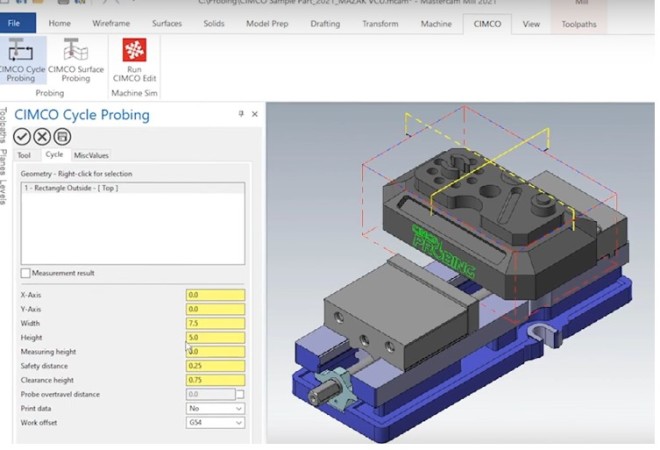Run CIMCO Edit machine simulation
The width and height of the screenshot is (660, 450).
pos(134,60)
